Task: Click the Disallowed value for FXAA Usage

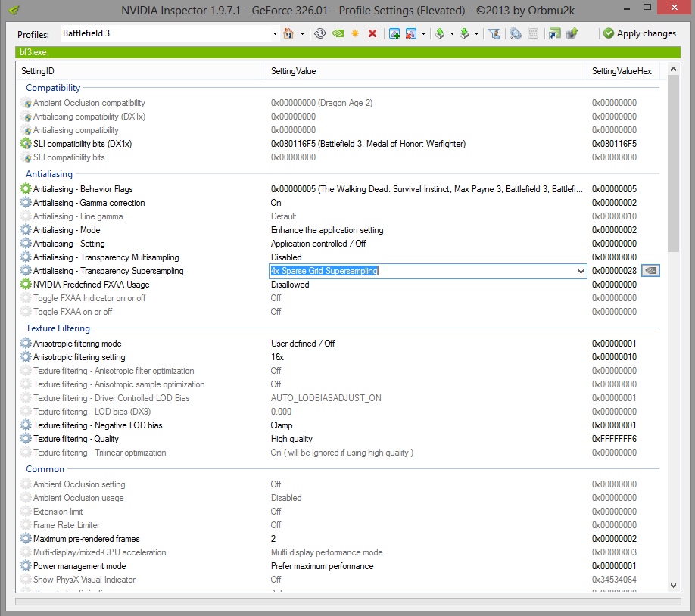Action: [x=290, y=284]
